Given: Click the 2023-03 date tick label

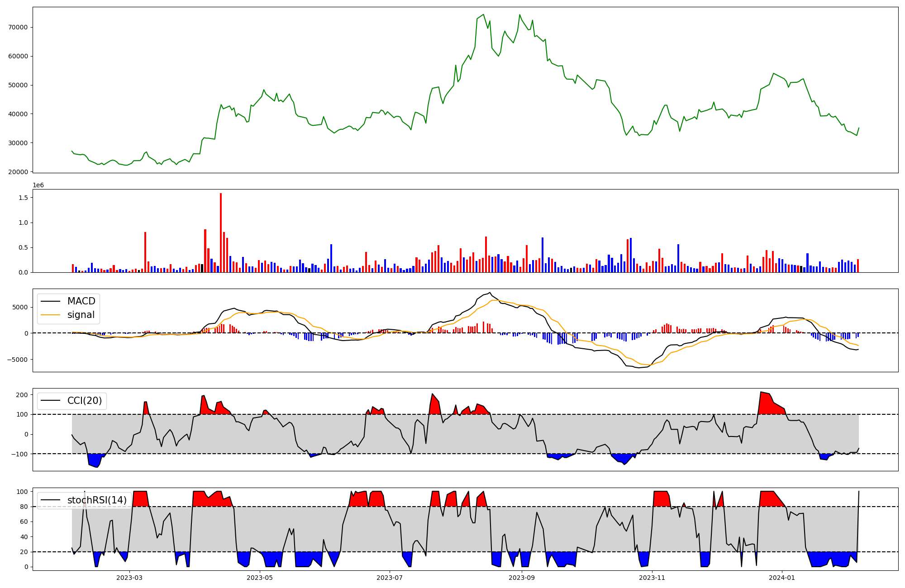Looking at the screenshot, I should point(129,578).
